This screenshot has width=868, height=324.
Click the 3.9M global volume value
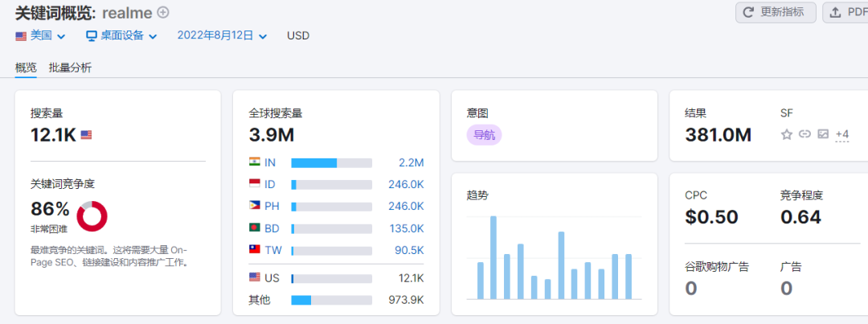click(x=272, y=134)
